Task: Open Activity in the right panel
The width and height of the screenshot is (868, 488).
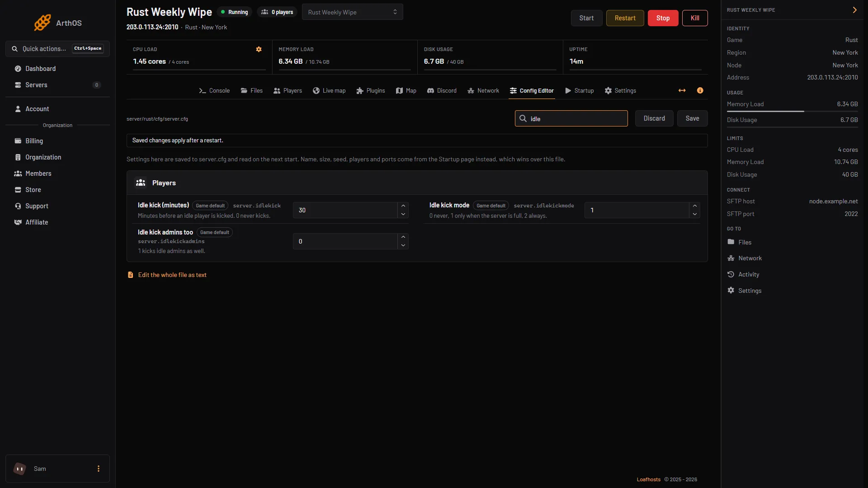Action: tap(743, 274)
